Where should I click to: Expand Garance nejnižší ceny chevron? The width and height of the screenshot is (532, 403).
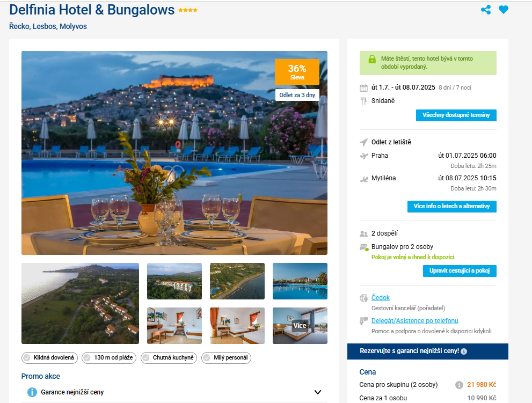click(318, 392)
